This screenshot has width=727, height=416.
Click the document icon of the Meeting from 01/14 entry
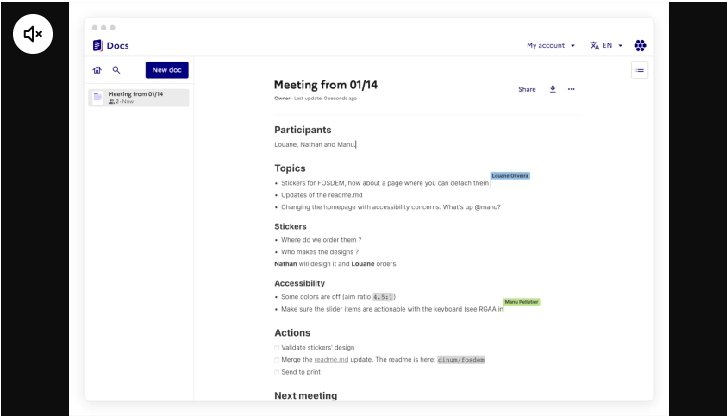tap(98, 97)
